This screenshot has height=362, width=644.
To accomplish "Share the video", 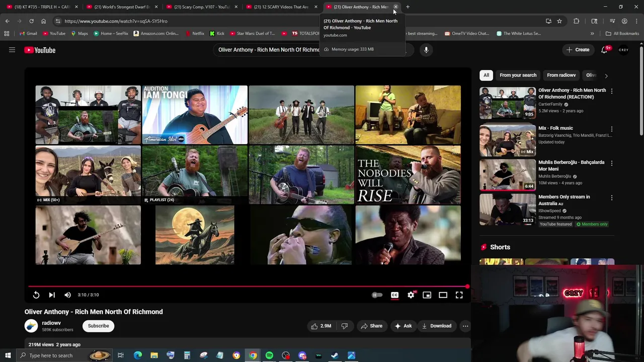I will [371, 326].
